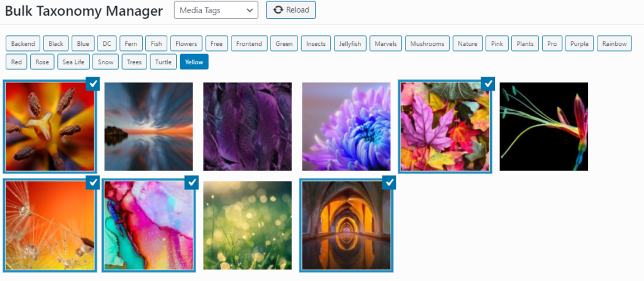Select the Marvels tag
Image resolution: width=644 pixels, height=281 pixels.
coord(386,43)
